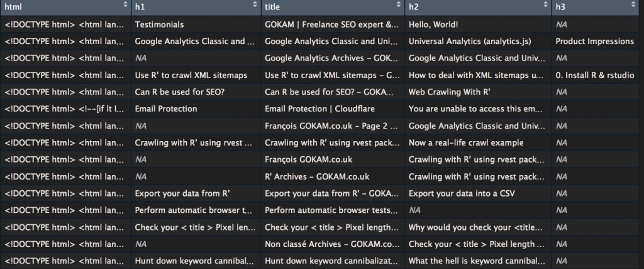
Task: Click the '0. Install R & rstudio' cell
Action: (x=594, y=75)
